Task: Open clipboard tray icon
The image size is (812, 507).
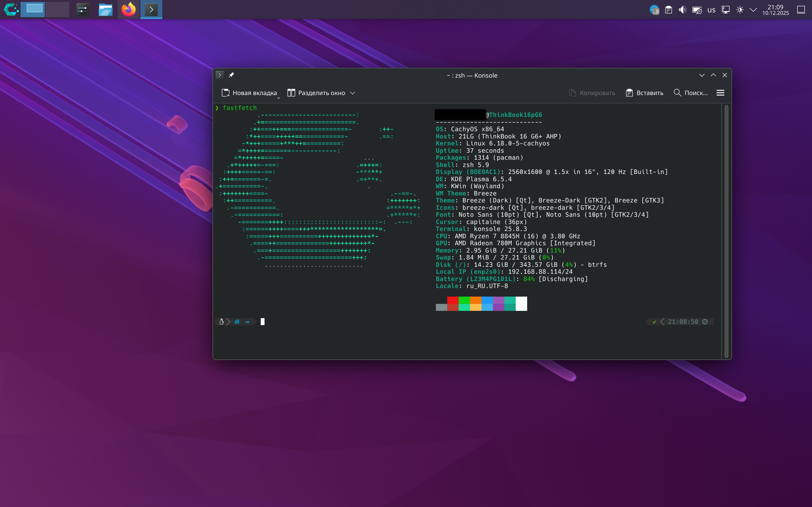Action: (x=668, y=10)
